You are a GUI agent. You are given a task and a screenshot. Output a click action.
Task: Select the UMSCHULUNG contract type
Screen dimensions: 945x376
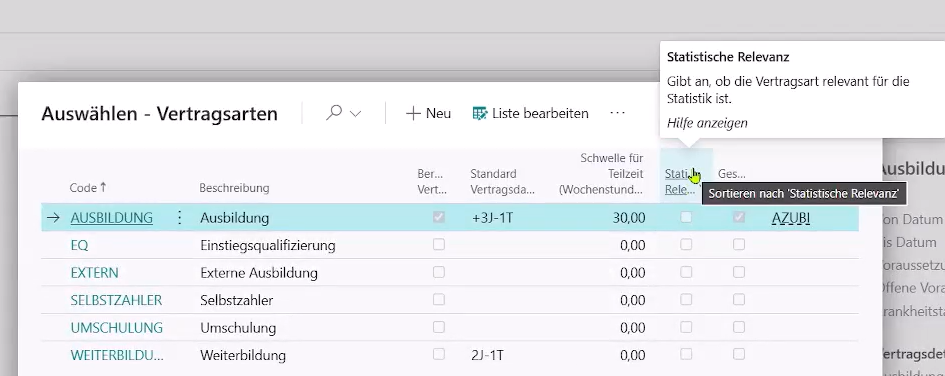[x=117, y=328]
